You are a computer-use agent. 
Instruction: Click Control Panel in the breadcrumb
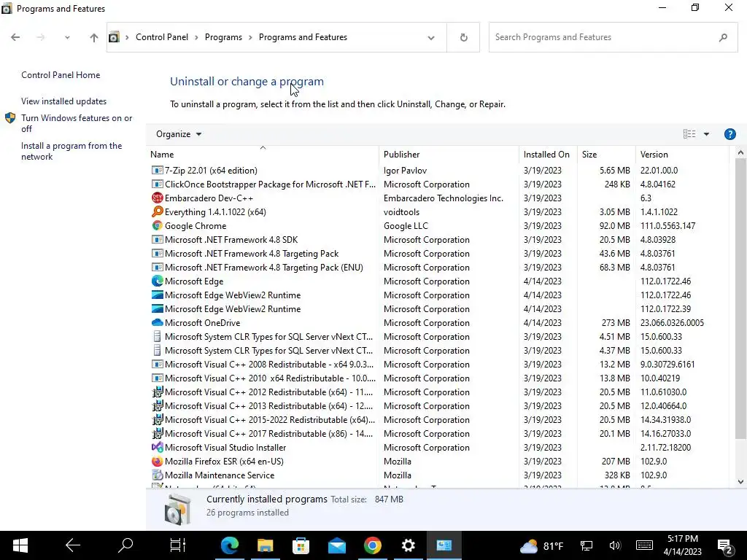(162, 37)
